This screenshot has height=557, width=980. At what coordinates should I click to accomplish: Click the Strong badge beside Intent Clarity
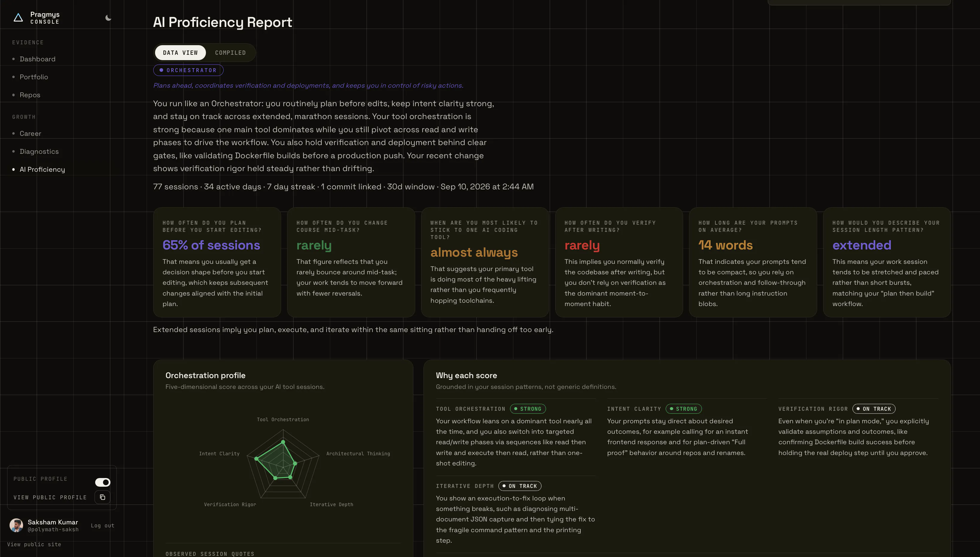684,409
